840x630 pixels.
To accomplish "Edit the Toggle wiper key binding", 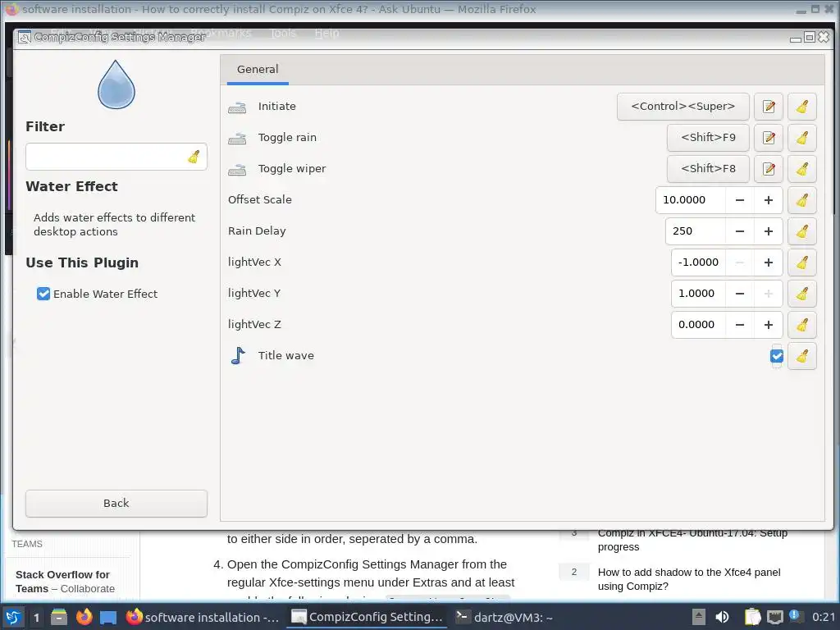I will point(768,169).
